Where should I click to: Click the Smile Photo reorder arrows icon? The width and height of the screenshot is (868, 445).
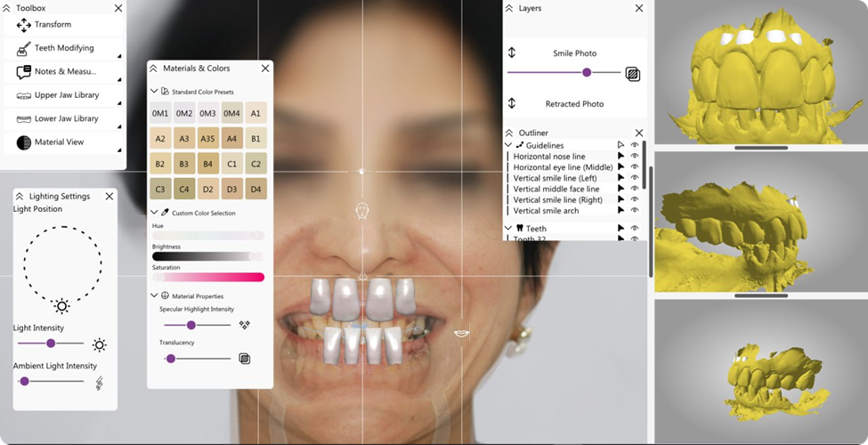[512, 53]
